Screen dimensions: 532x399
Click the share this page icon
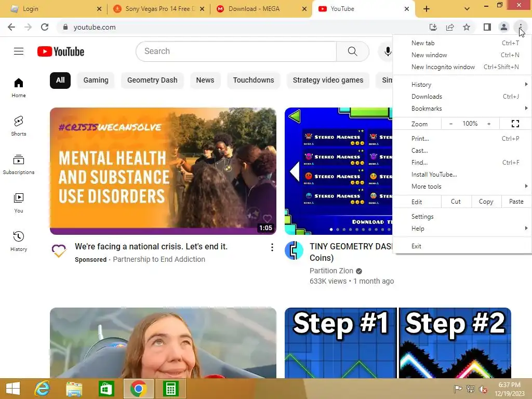click(x=450, y=27)
